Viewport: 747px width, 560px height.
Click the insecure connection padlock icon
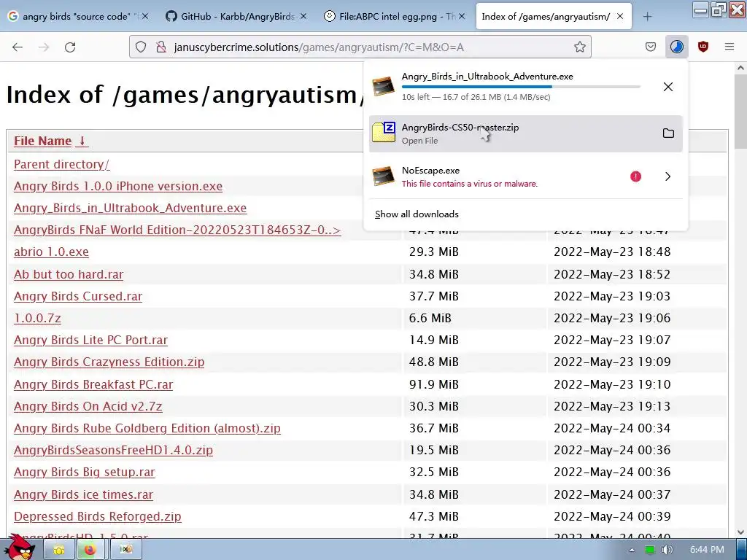pos(161,47)
